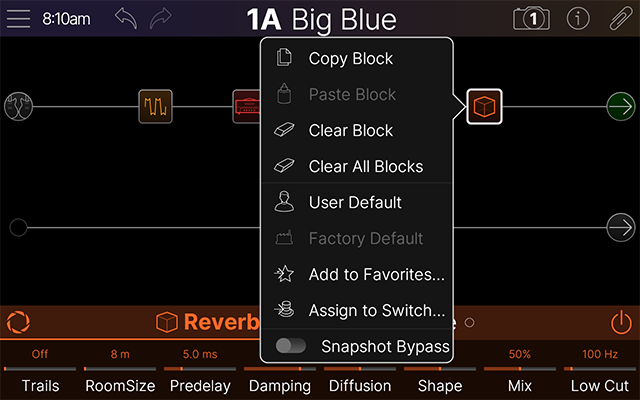Viewport: 640px width, 400px height.
Task: Open the 1A Big Blue preset name
Action: click(x=321, y=19)
